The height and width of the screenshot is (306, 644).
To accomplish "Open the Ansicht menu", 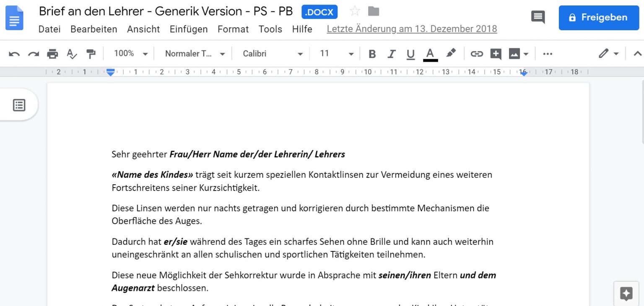I will click(x=143, y=29).
